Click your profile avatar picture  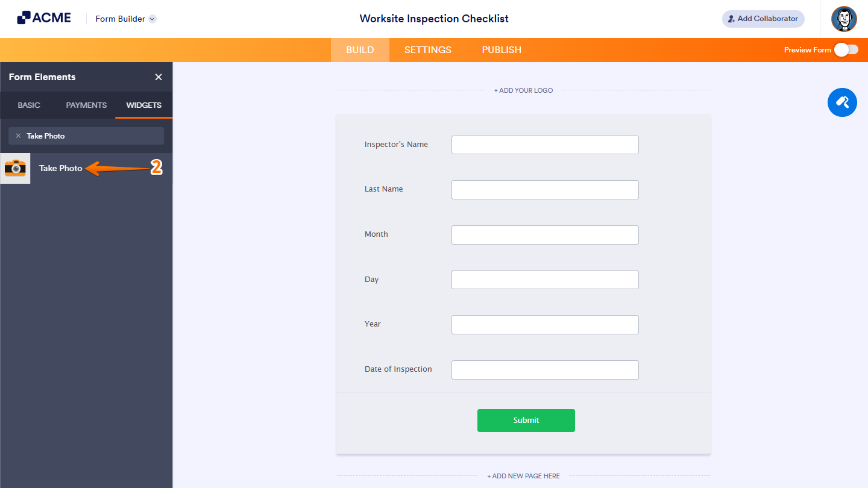844,19
